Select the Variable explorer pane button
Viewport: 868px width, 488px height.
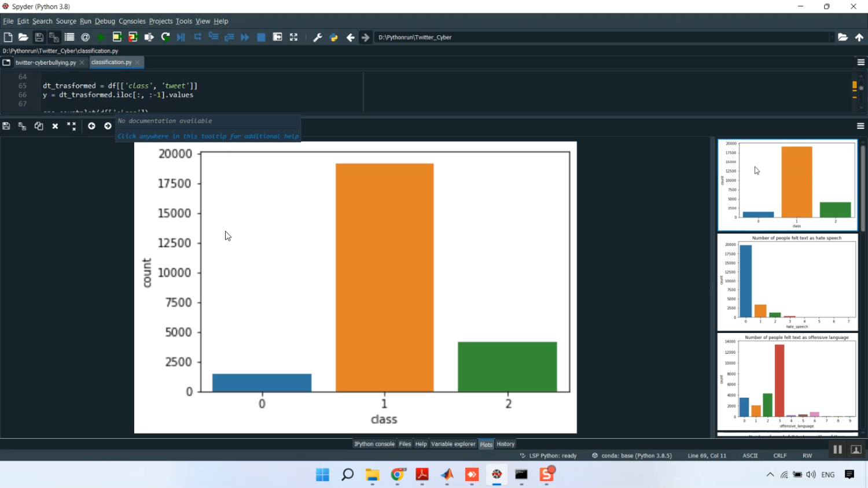click(x=453, y=444)
